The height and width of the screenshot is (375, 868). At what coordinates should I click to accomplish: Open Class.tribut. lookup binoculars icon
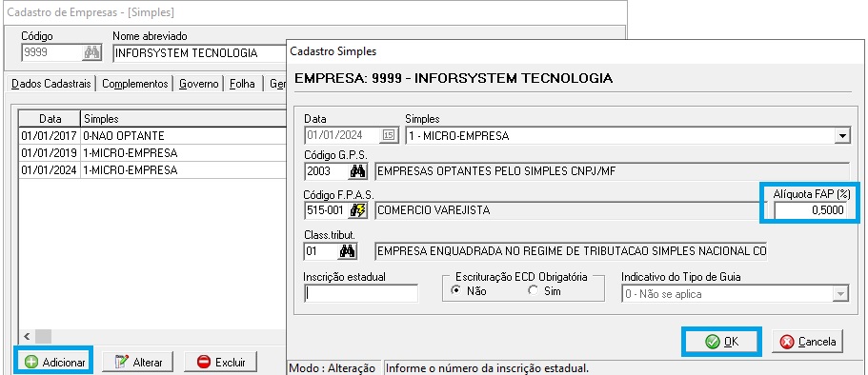[347, 251]
